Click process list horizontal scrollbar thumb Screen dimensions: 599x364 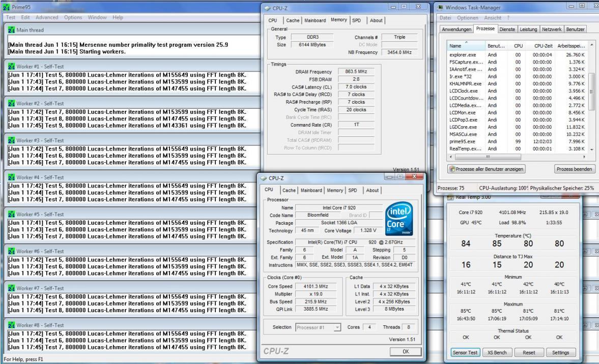(x=488, y=157)
